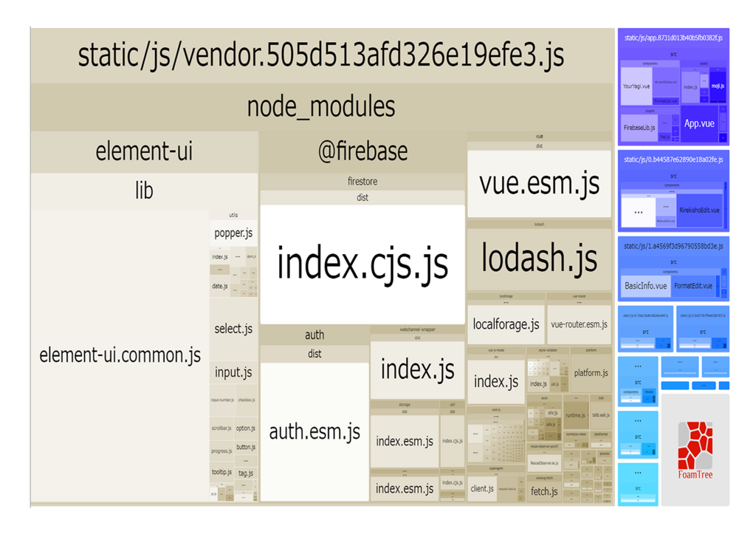Click the vue-router.esm.js cell

coord(579,325)
